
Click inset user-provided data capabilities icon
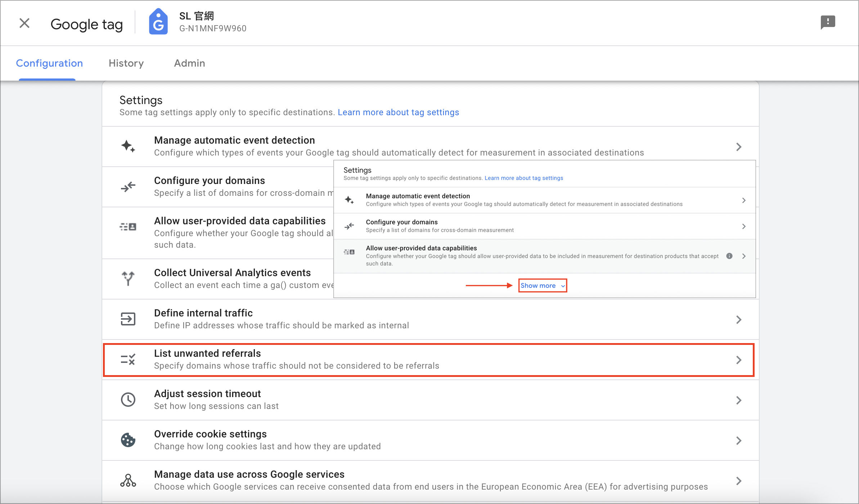pos(349,252)
